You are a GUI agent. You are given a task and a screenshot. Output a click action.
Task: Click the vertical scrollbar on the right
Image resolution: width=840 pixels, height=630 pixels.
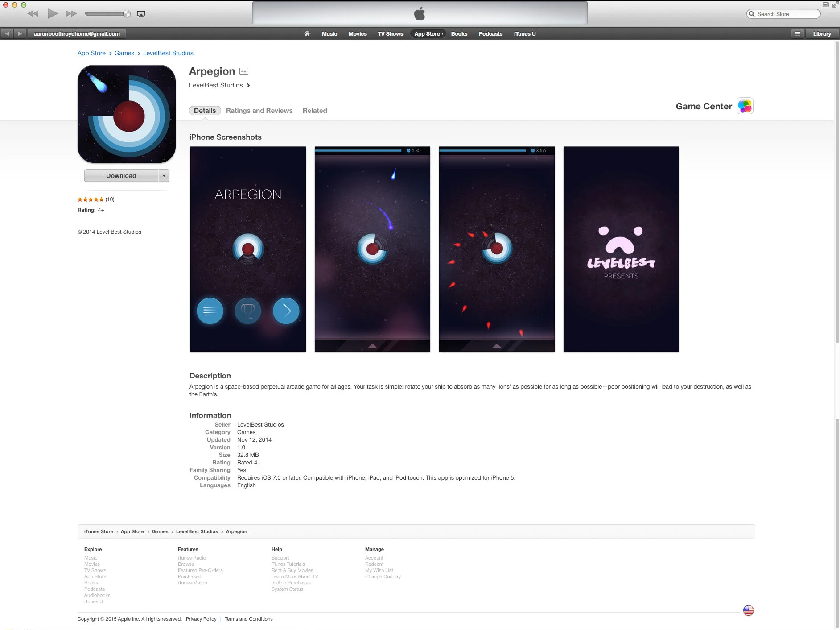pos(837,192)
